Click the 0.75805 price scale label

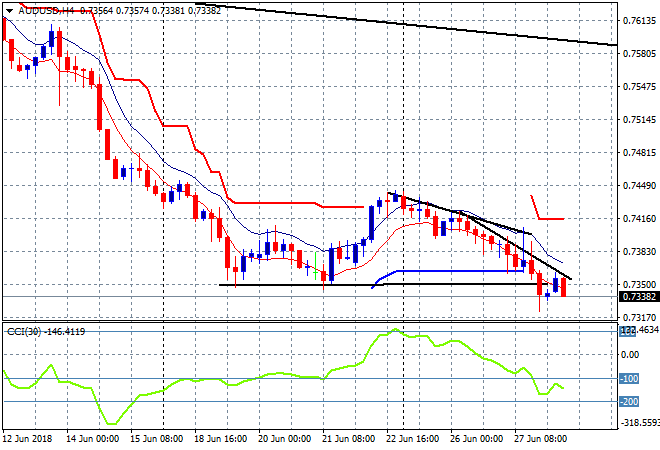639,54
